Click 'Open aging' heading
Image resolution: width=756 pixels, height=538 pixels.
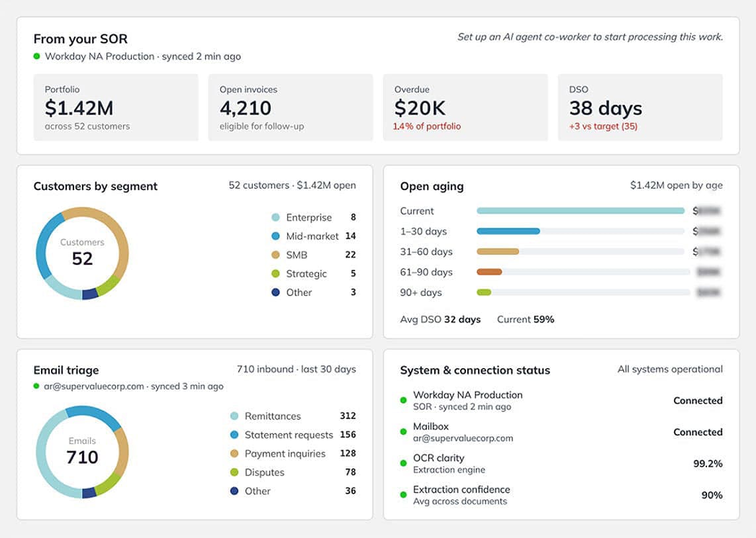[x=432, y=187]
